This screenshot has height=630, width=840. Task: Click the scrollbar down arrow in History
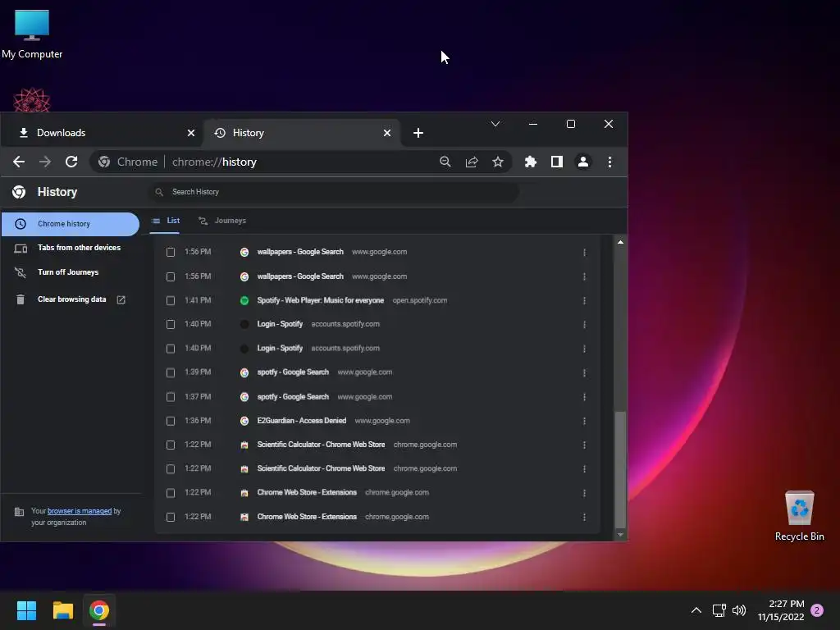(x=620, y=535)
